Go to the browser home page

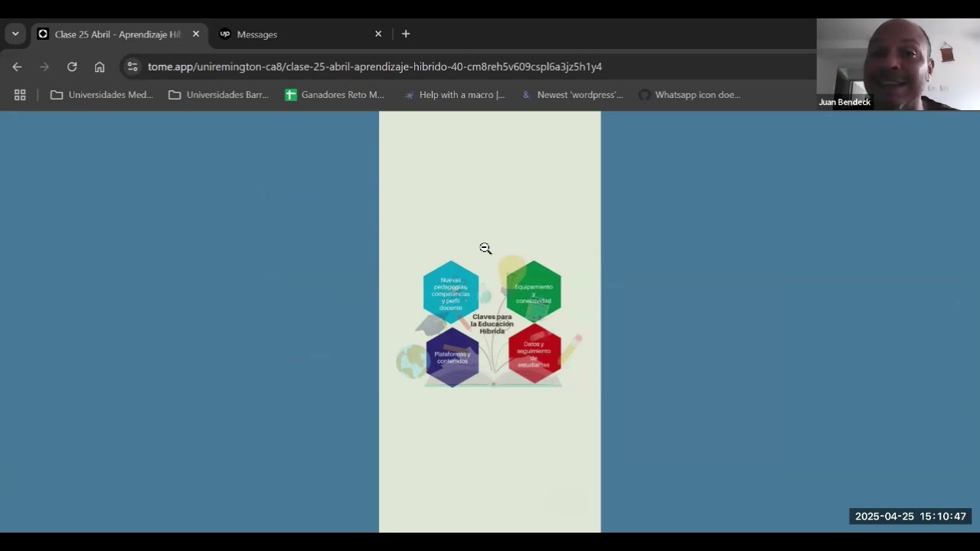(x=100, y=67)
